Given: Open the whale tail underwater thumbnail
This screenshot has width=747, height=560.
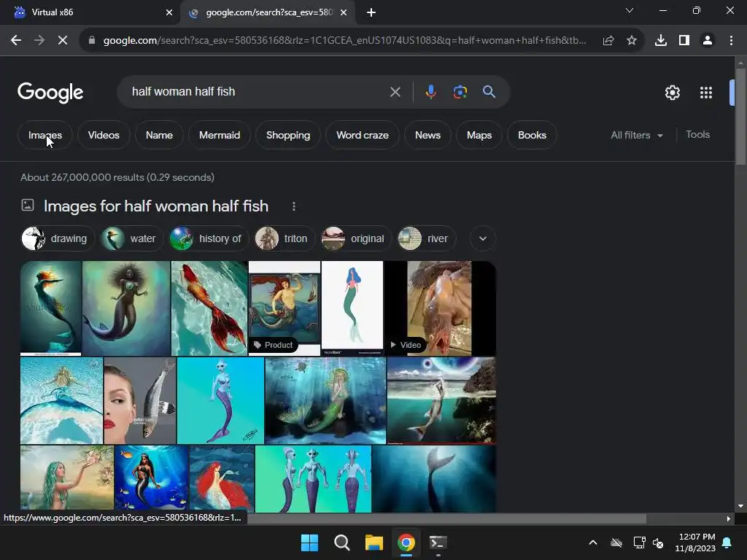Looking at the screenshot, I should [x=434, y=479].
